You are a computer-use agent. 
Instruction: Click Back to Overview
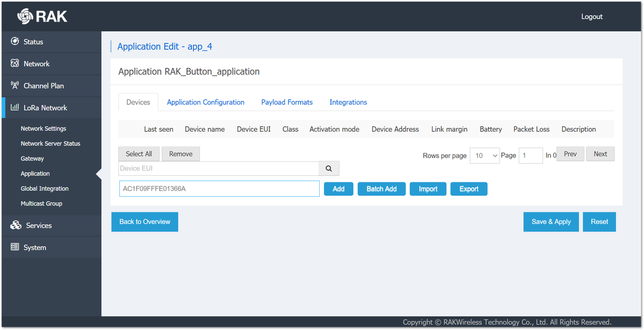coord(144,222)
